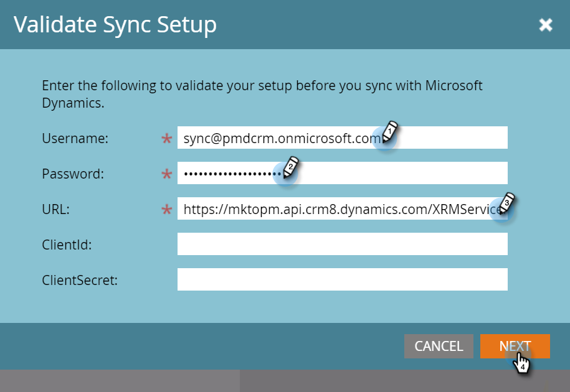The image size is (570, 392).
Task: Click the ClientId label text
Action: pyautogui.click(x=67, y=245)
